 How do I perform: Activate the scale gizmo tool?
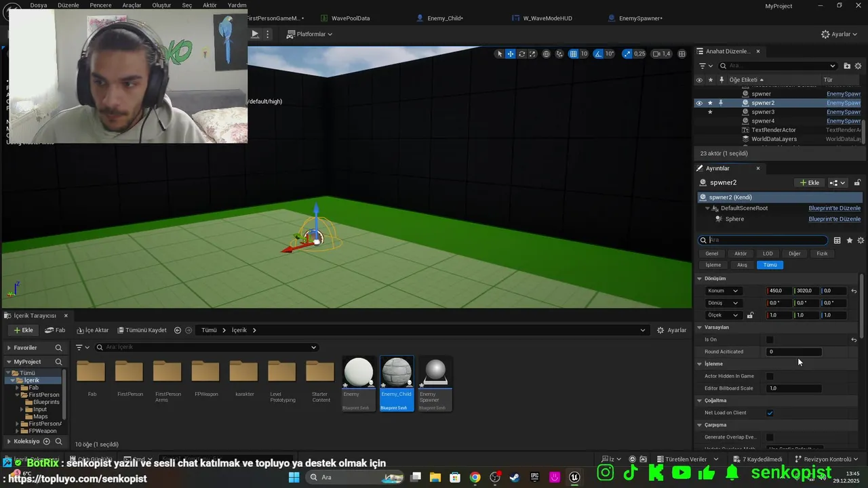532,54
